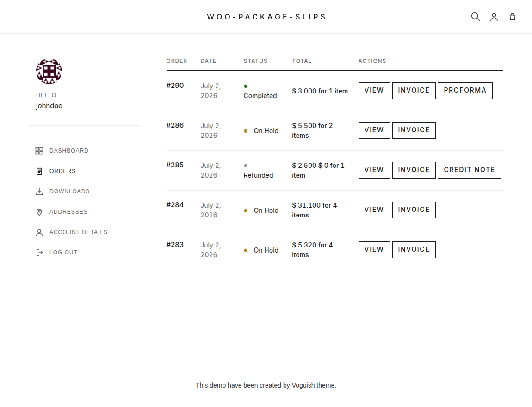The width and height of the screenshot is (532, 407).
Task: Select the Orders menu item
Action: [x=62, y=171]
